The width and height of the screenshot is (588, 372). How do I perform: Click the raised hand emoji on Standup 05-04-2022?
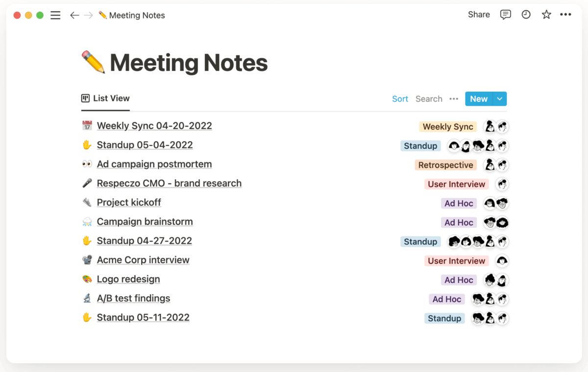tap(87, 145)
